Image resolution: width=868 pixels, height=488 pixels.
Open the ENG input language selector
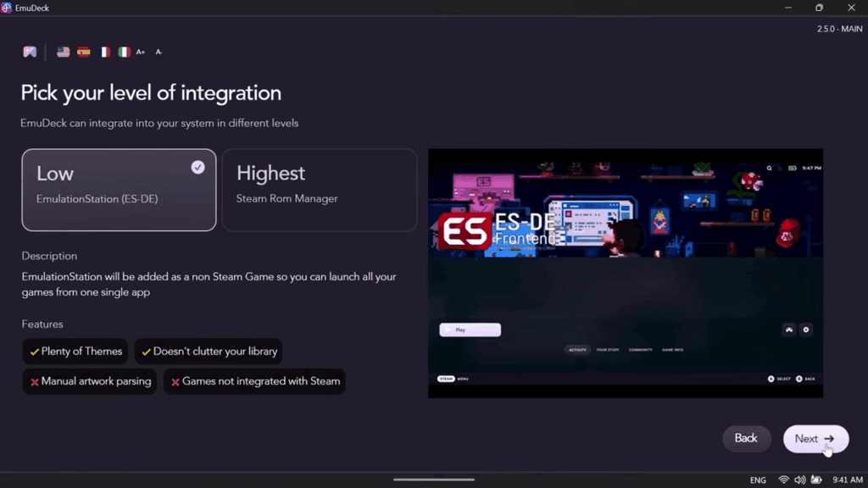coord(758,480)
